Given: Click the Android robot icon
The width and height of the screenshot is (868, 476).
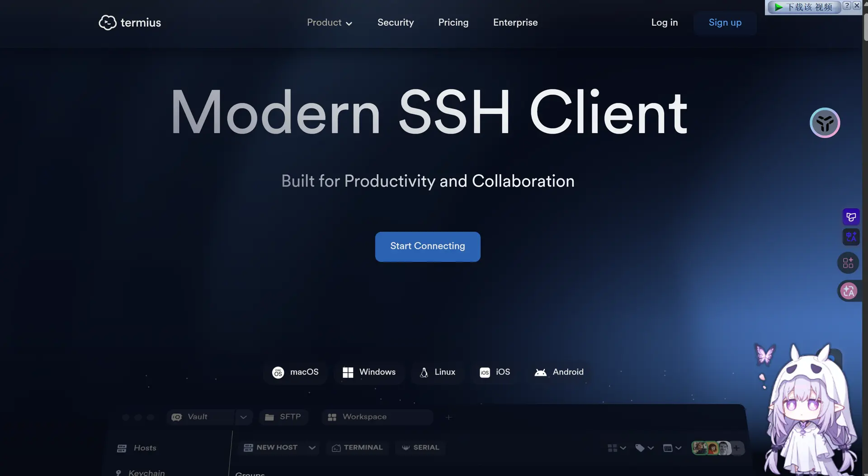Looking at the screenshot, I should point(540,373).
